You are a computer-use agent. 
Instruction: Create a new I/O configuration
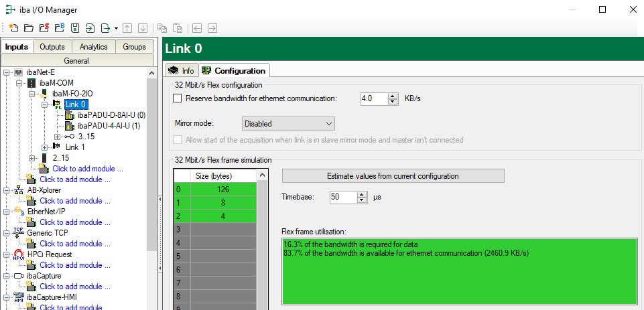(x=13, y=28)
